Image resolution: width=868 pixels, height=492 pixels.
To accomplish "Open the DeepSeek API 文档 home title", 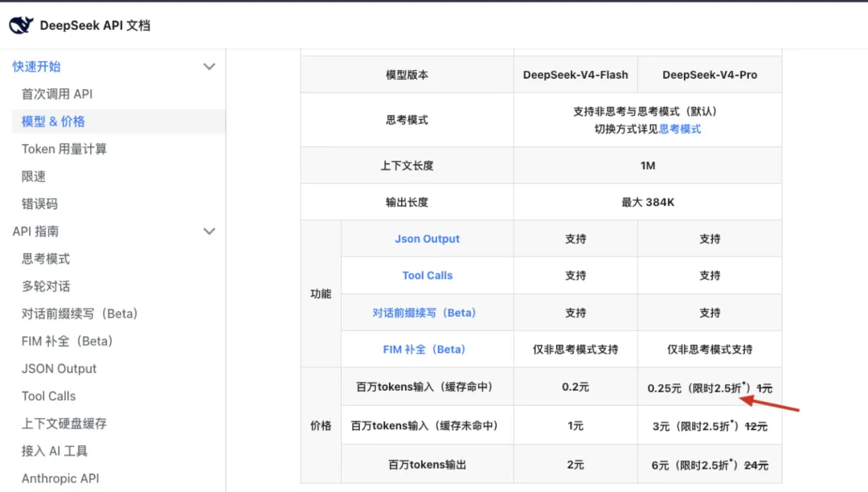I will pos(95,26).
